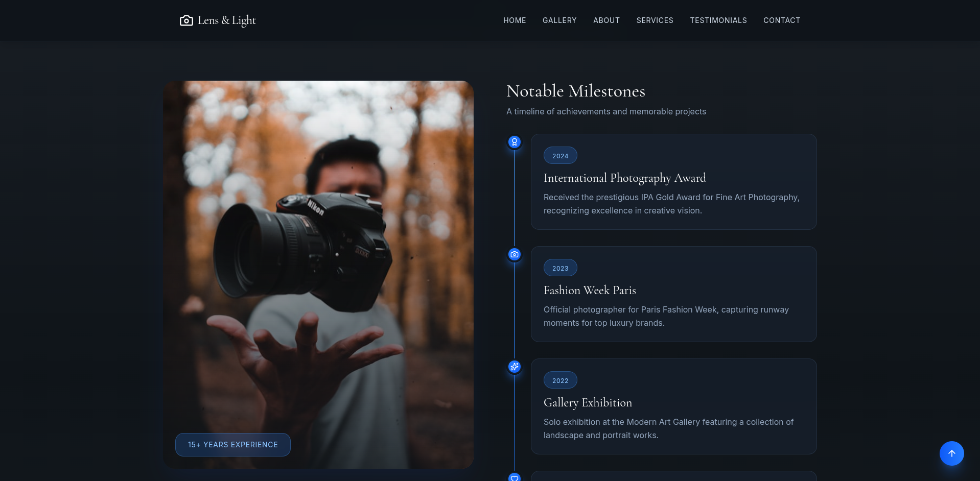The width and height of the screenshot is (980, 481).
Task: Open the Home navigation link
Action: pyautogui.click(x=514, y=20)
